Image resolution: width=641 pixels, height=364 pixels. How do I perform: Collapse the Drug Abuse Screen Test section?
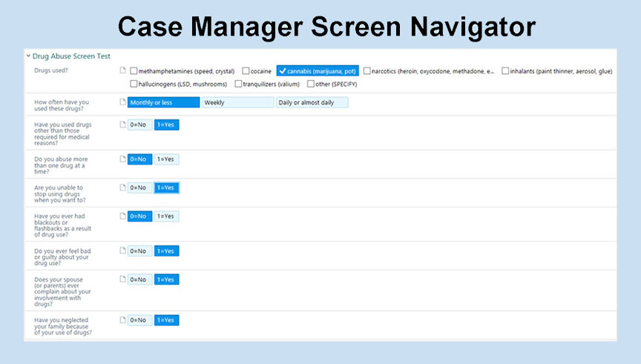(28, 56)
